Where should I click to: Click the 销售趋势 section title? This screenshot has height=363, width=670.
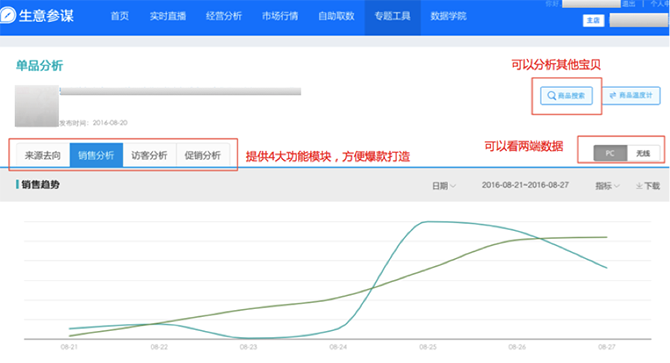[40, 184]
